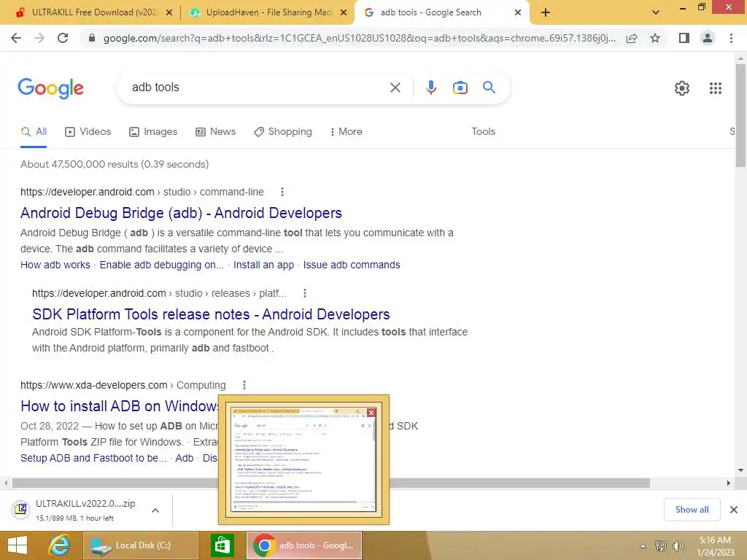Click the address bar URL
Image resolution: width=747 pixels, height=560 pixels.
coord(359,38)
